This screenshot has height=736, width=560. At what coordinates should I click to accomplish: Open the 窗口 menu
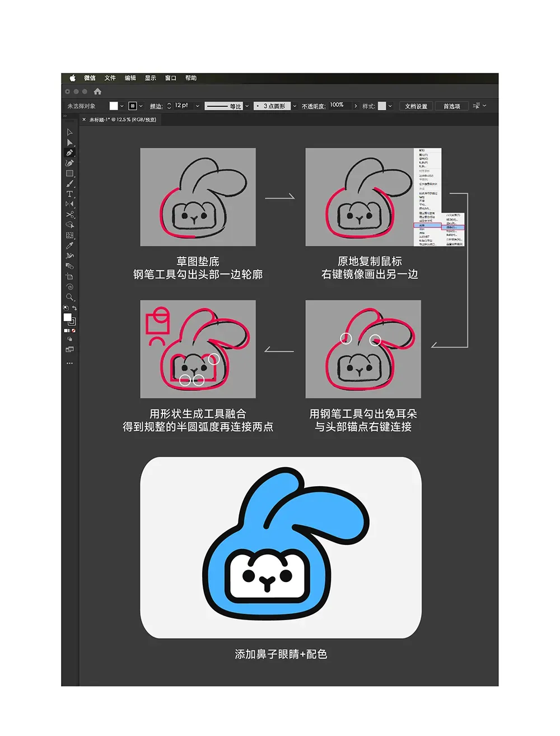point(170,78)
